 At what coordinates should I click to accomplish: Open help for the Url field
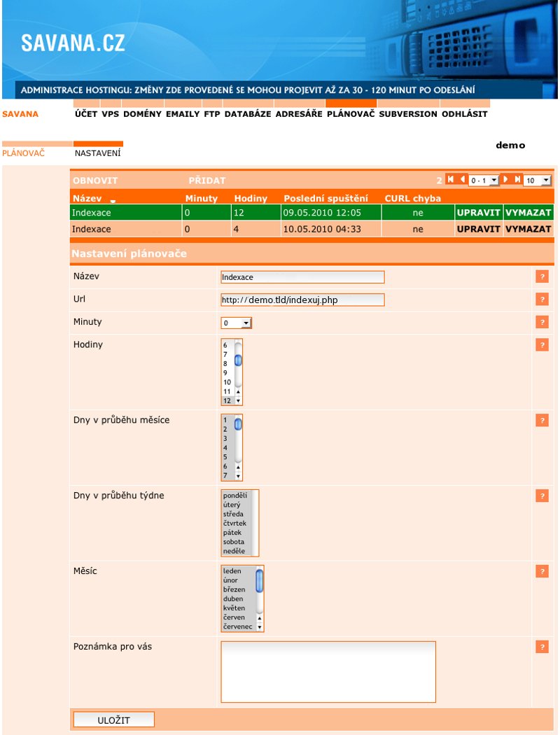[542, 299]
